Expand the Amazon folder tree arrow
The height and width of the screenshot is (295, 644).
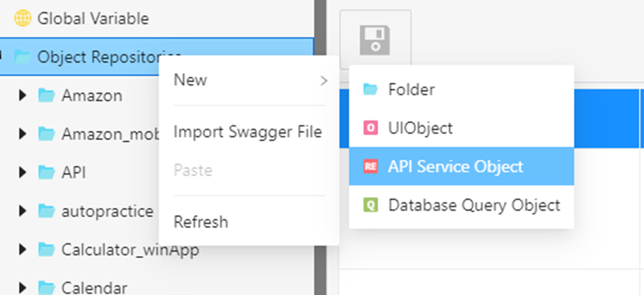point(23,95)
